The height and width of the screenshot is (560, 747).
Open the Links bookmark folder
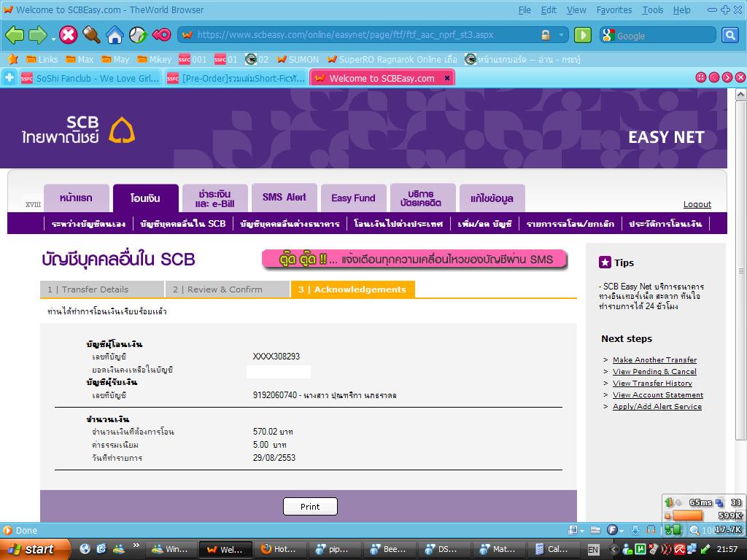tap(42, 60)
